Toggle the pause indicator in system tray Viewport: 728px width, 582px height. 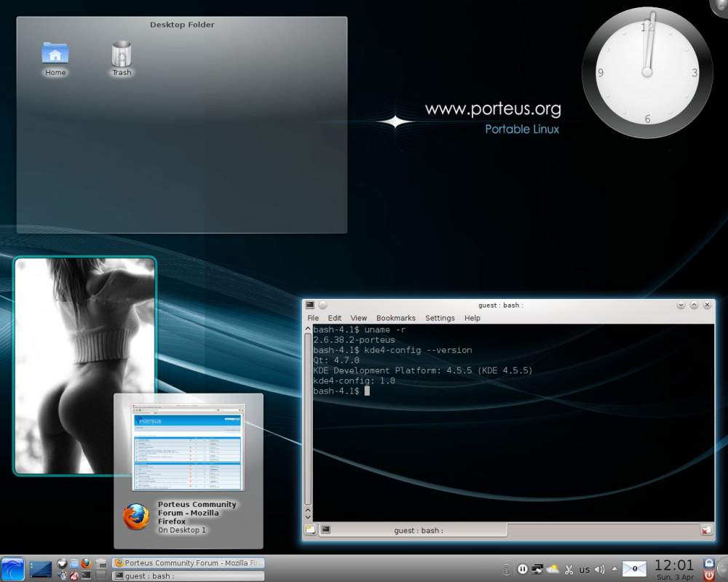click(x=522, y=569)
